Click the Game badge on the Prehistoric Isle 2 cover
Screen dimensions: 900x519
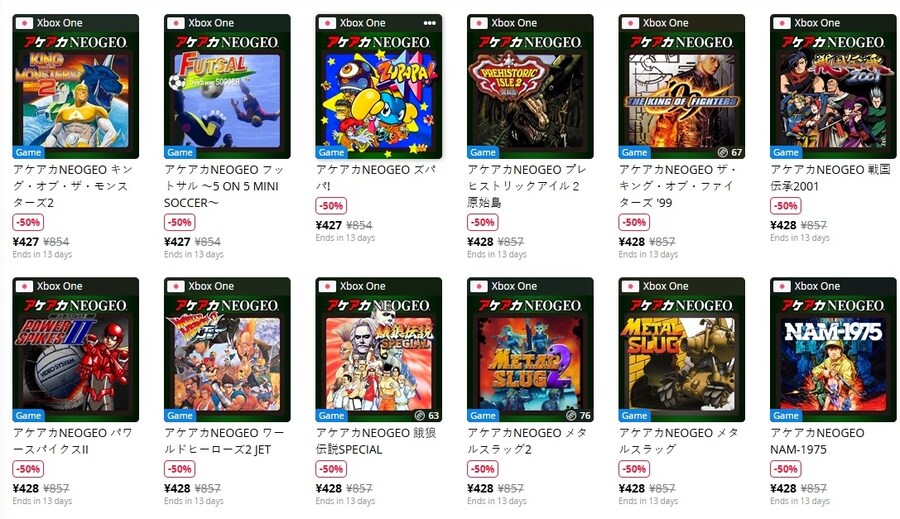click(x=483, y=152)
